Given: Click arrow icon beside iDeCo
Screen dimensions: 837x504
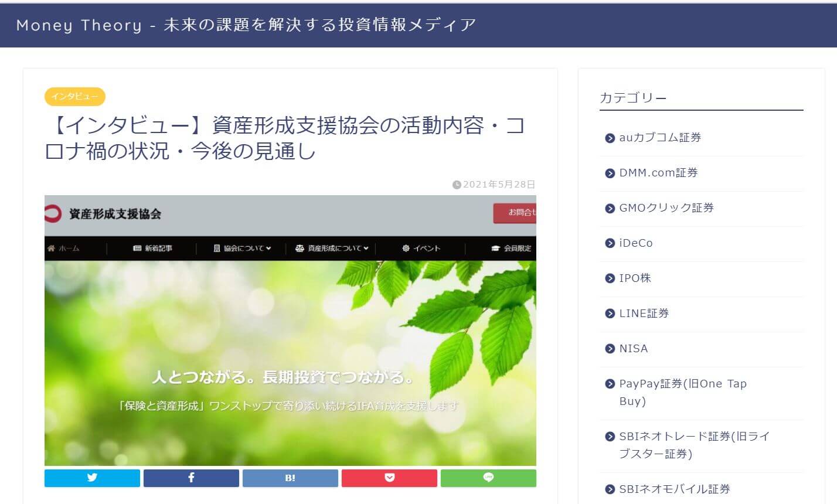Looking at the screenshot, I should click(610, 244).
